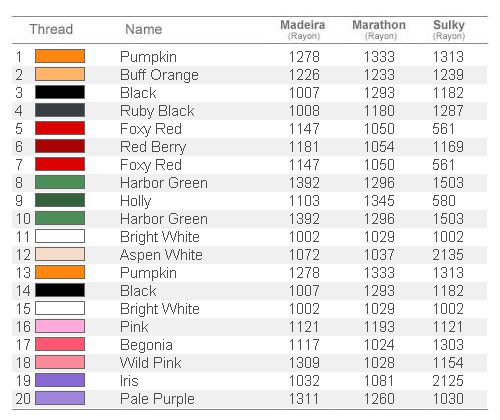
Task: Click the Pink swatch in row 16
Action: (x=60, y=326)
